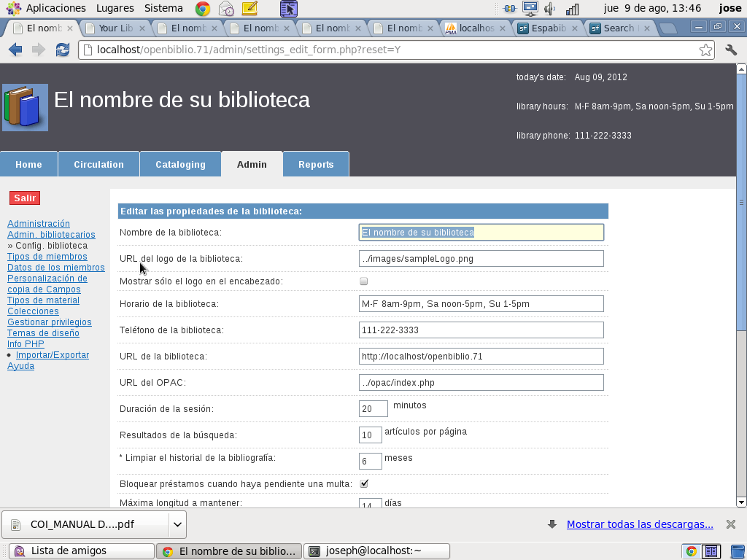
Task: Toggle 'Mostrar sólo el logo' checkbox
Action: click(364, 281)
